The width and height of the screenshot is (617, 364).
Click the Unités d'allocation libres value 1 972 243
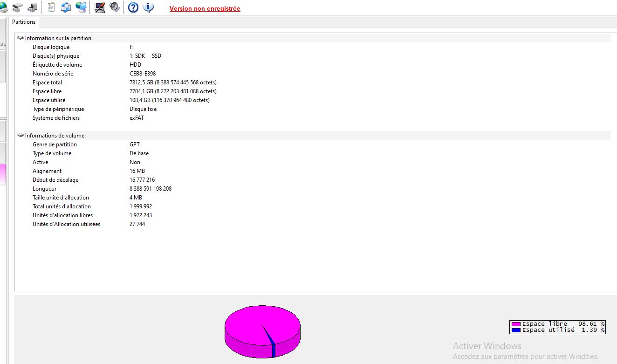[141, 215]
